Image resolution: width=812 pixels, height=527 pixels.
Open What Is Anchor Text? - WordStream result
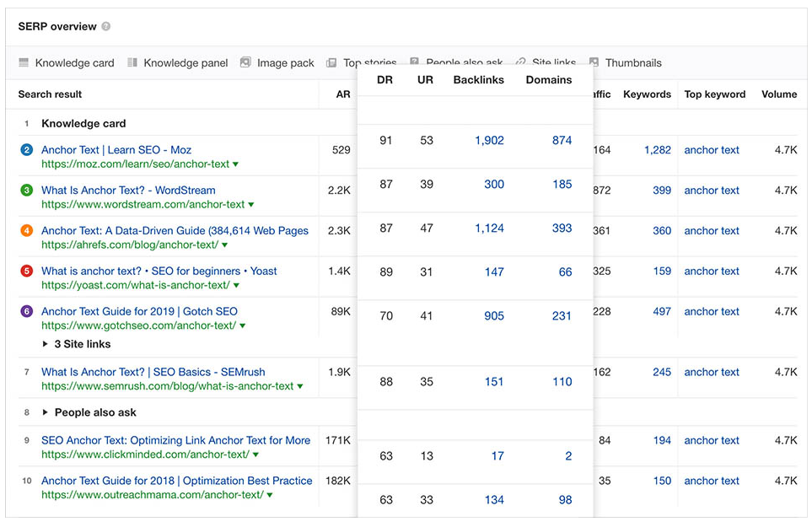click(x=128, y=191)
